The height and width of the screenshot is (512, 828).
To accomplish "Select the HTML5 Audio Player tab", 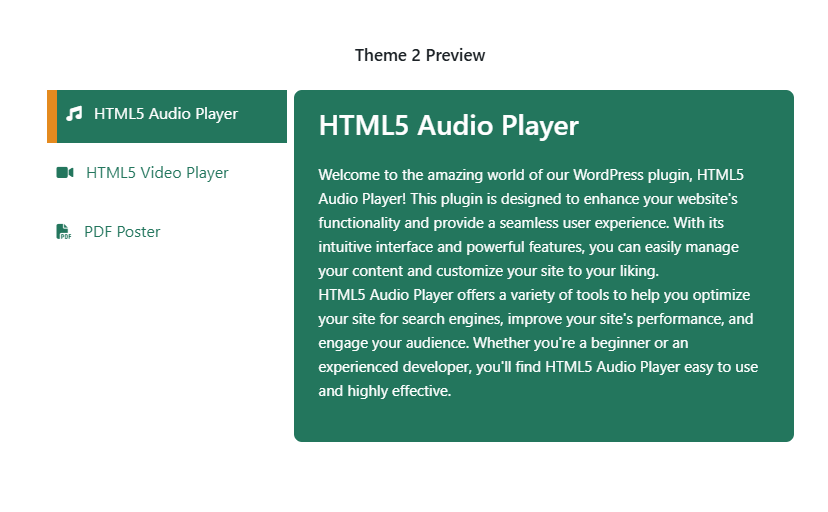I will point(167,116).
